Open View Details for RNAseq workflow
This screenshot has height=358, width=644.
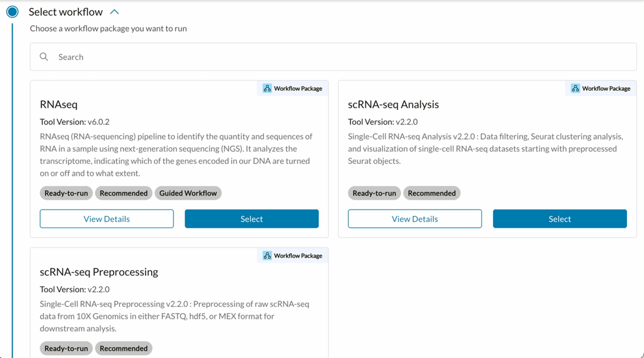point(107,218)
